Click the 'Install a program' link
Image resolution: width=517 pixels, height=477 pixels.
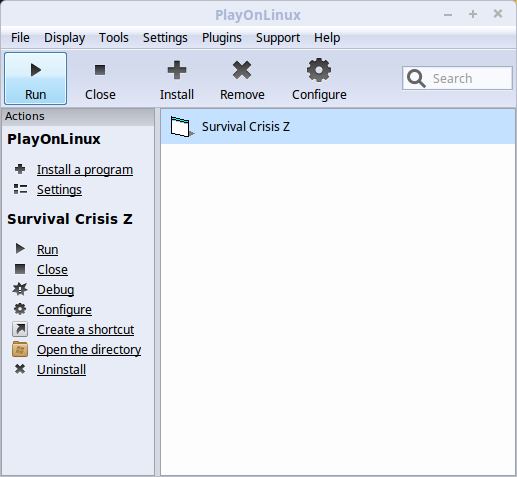click(85, 170)
